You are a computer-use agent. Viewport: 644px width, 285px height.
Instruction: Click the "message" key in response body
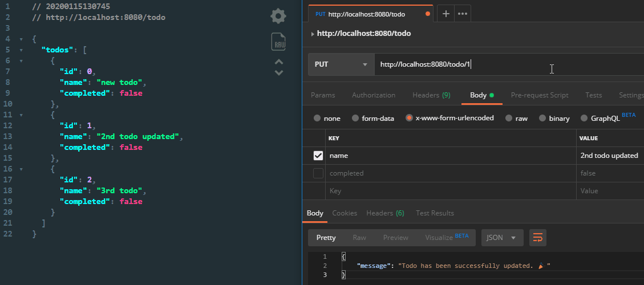click(x=372, y=266)
